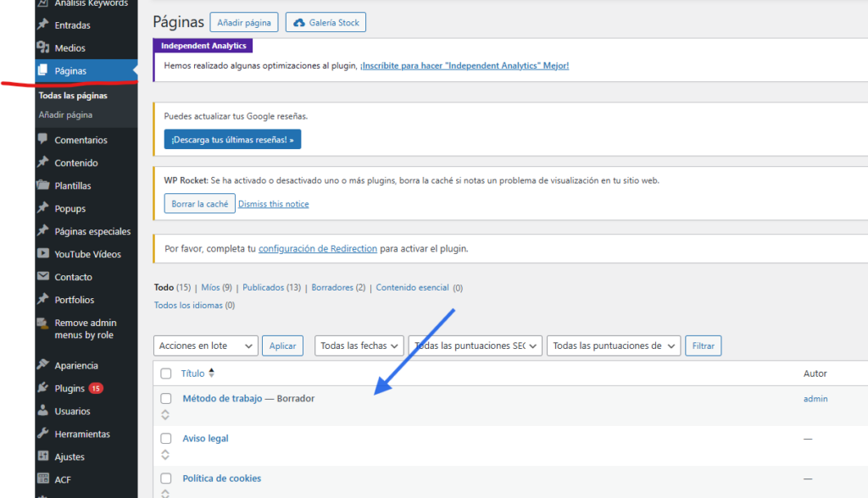
Task: Click the Contacto envelope icon
Action: tap(43, 277)
